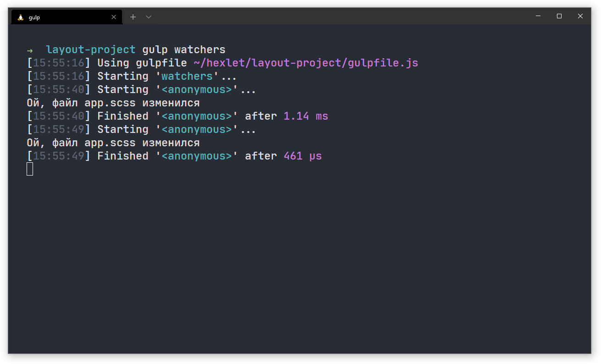Click the 1.14 ms duration value
Image resolution: width=601 pixels, height=364 pixels.
click(x=306, y=116)
